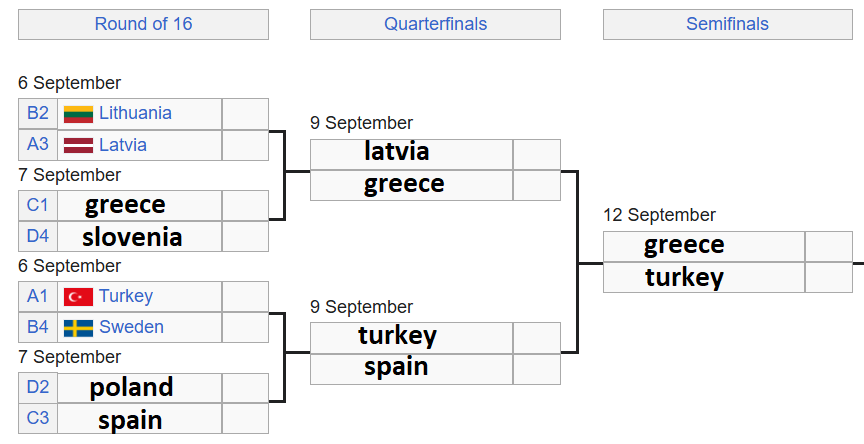Click the slovenia prediction cell
The width and height of the screenshot is (864, 444).
139,237
